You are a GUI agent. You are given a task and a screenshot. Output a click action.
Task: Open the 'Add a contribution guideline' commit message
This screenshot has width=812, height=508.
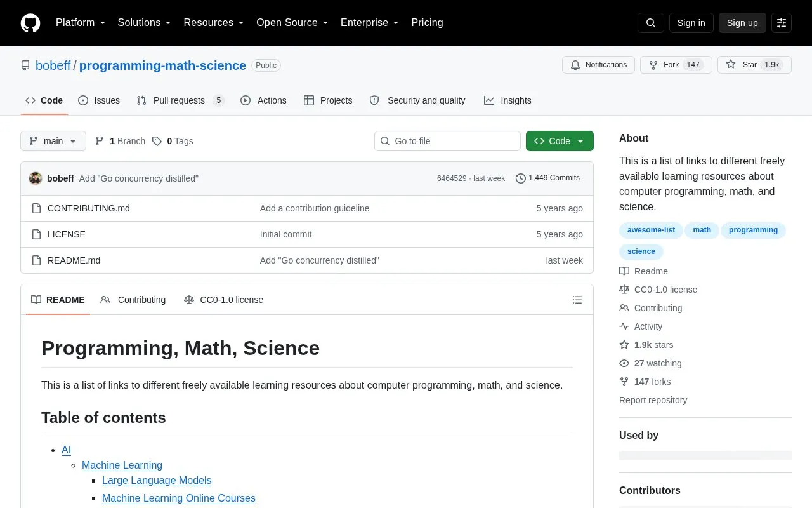pyautogui.click(x=315, y=208)
